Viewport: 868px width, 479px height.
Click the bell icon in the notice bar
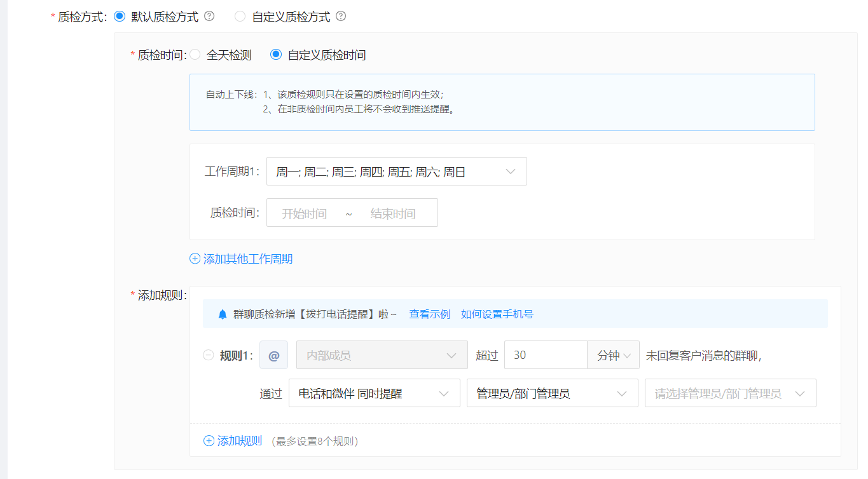tap(222, 314)
